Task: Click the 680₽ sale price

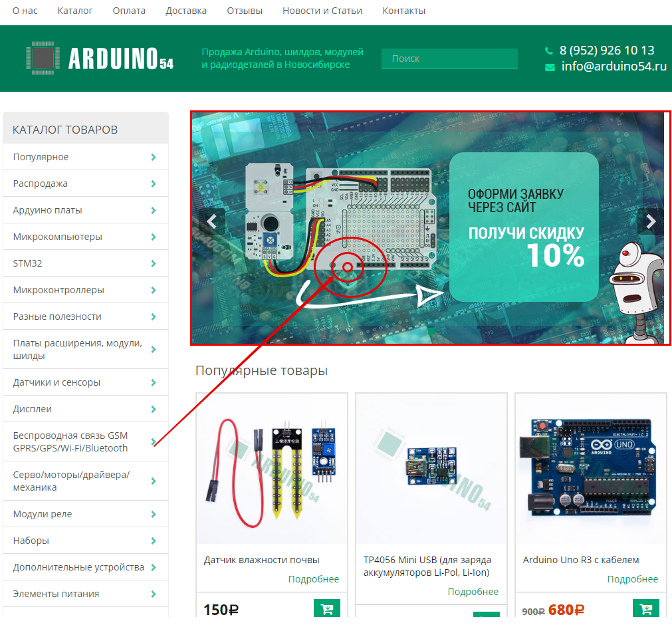Action: (566, 609)
